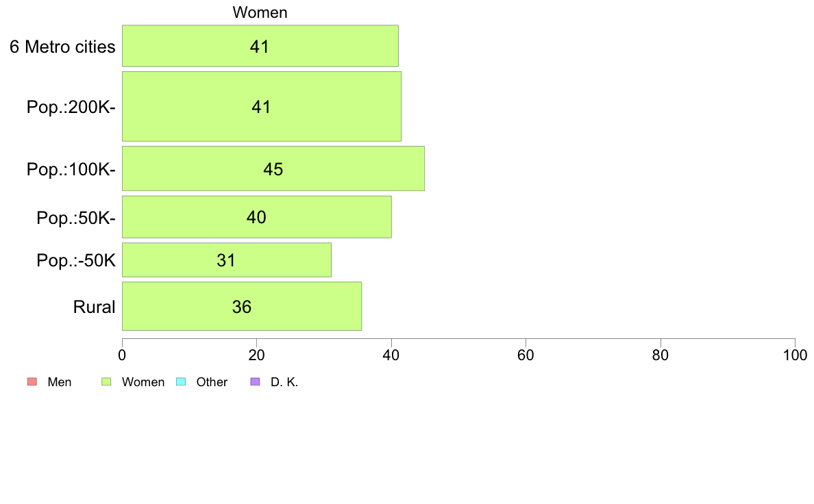Click the purple D. K. legend swatch
This screenshot has width=814, height=504.
[255, 381]
